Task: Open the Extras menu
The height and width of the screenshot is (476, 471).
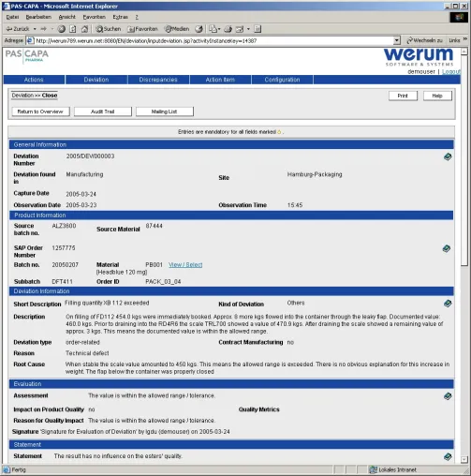Action: click(x=121, y=17)
